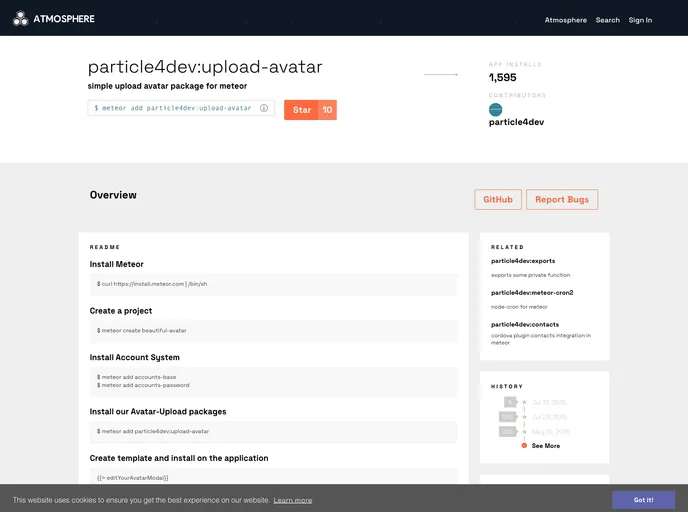This screenshot has height=512, width=688.
Task: Click the ATMOSPHERE wordmark in header
Action: click(64, 19)
